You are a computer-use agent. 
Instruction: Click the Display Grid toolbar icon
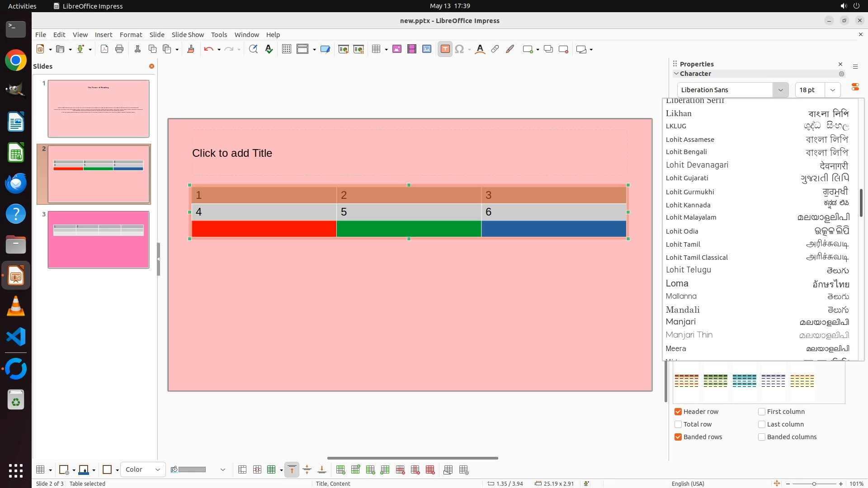point(287,49)
